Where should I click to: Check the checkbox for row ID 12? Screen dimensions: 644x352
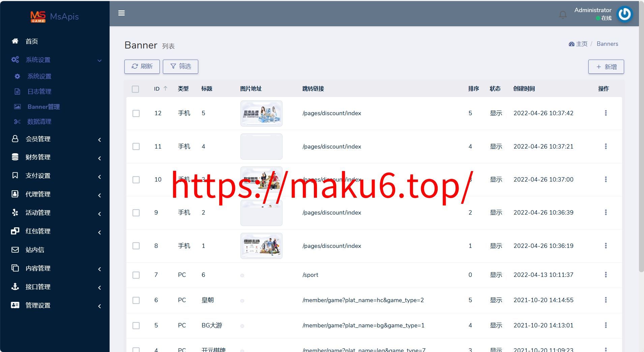point(136,113)
